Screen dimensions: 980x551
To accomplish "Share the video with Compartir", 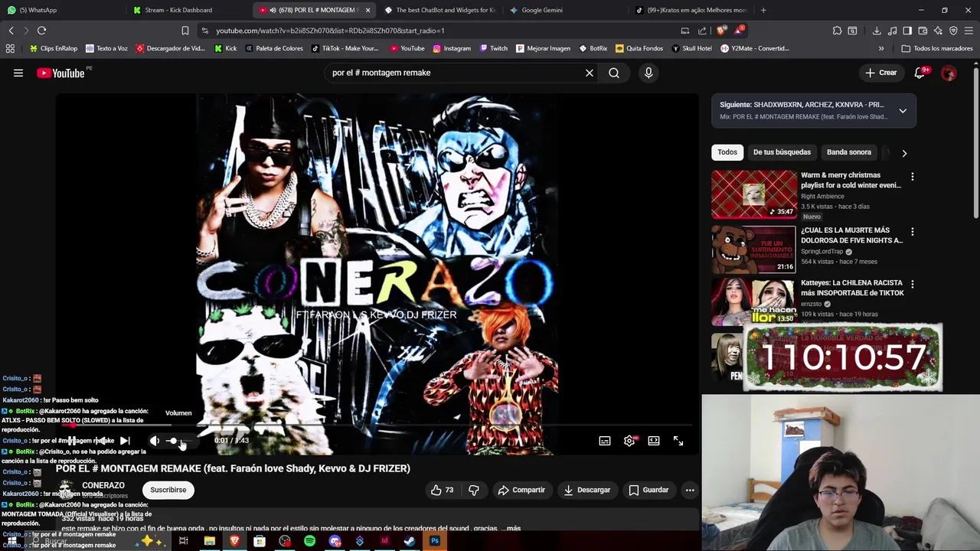I will pos(521,490).
